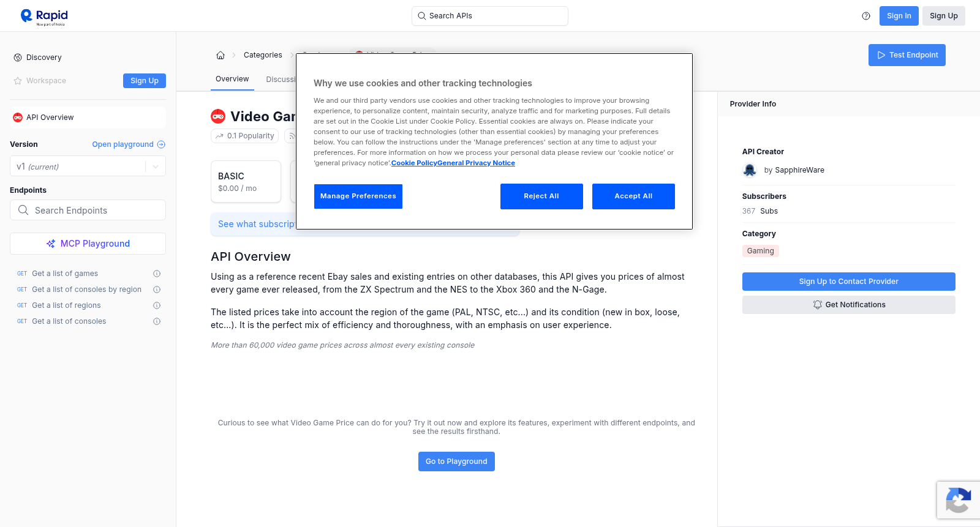The height and width of the screenshot is (527, 980).
Task: Click the info icon for Get a list of games
Action: pyautogui.click(x=157, y=274)
